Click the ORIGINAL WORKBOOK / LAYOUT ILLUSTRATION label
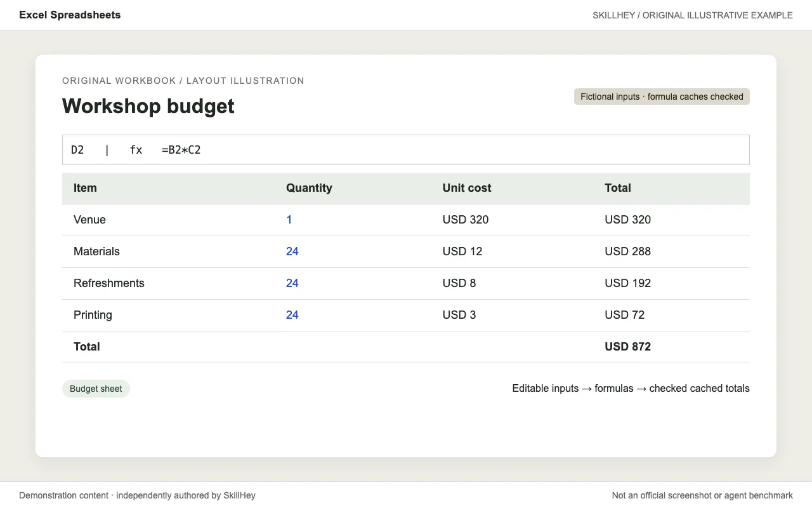Viewport: 812px width, 508px height. 183,81
